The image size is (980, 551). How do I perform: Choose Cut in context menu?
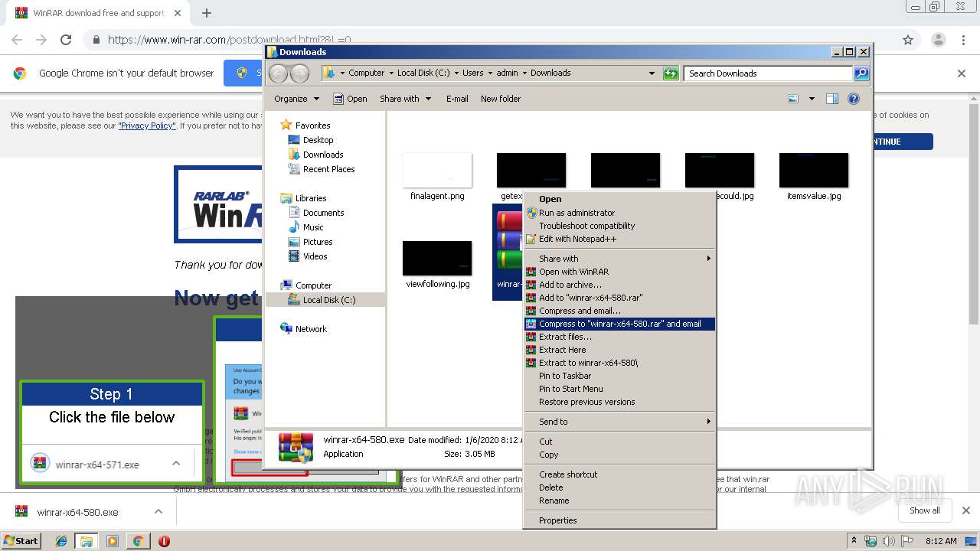click(x=619, y=442)
